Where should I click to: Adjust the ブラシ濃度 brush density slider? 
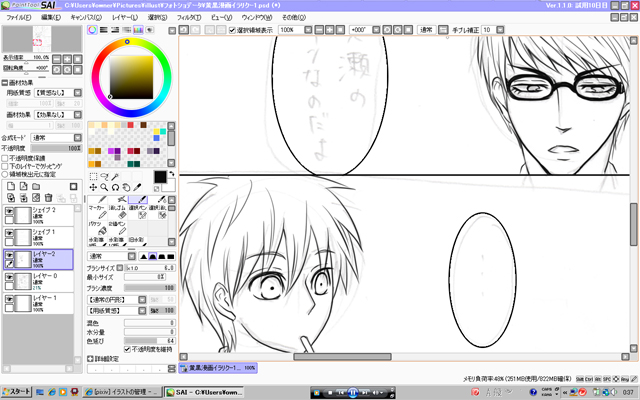[x=150, y=288]
